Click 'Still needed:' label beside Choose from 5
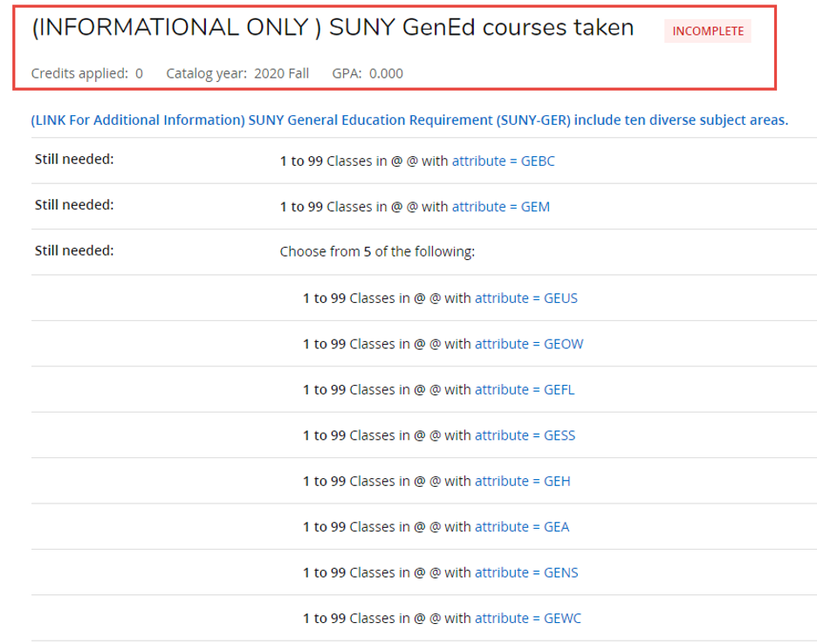This screenshot has height=644, width=817. 74,251
